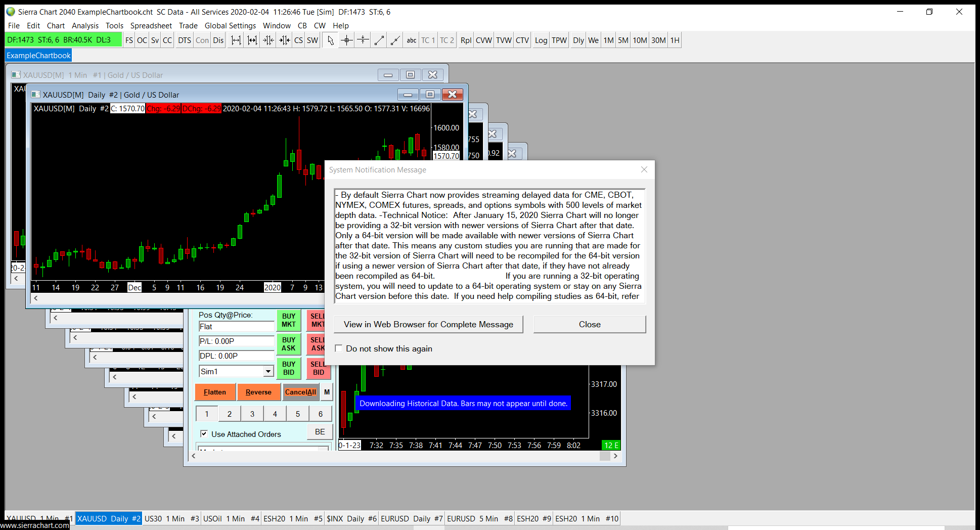Click the Rpl toolbar button
Screen dimensions: 980x530
pyautogui.click(x=466, y=40)
